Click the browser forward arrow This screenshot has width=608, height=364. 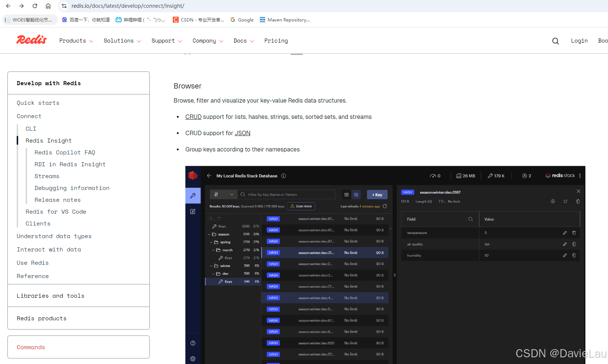22,6
